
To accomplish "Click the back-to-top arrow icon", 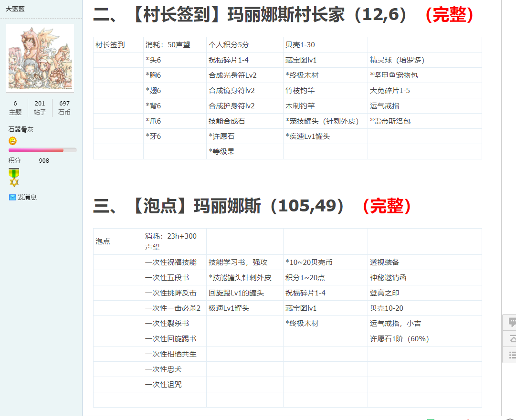I will 512,338.
